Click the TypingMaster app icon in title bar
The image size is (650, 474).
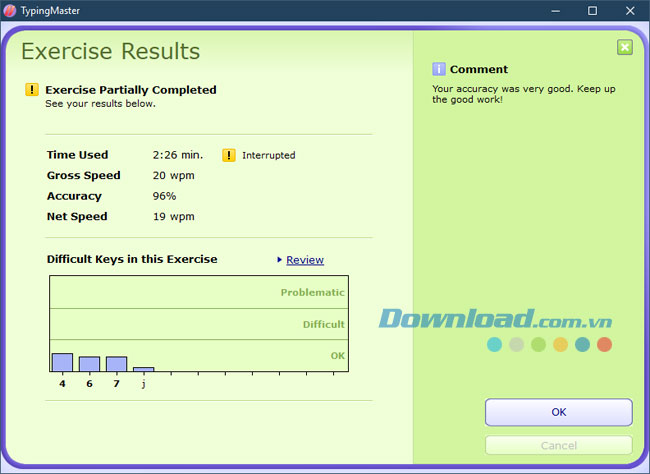click(x=10, y=10)
